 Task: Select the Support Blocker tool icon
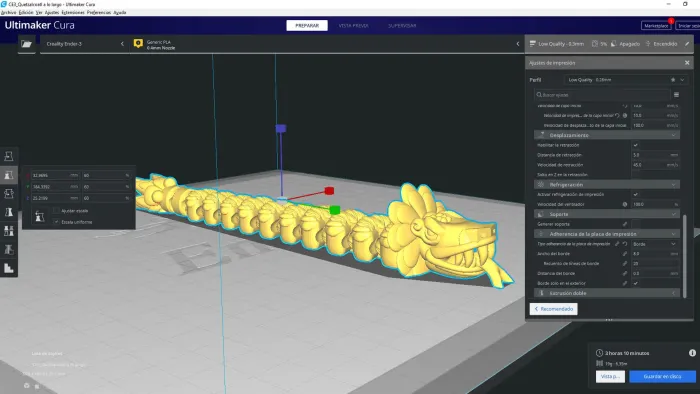[x=8, y=249]
